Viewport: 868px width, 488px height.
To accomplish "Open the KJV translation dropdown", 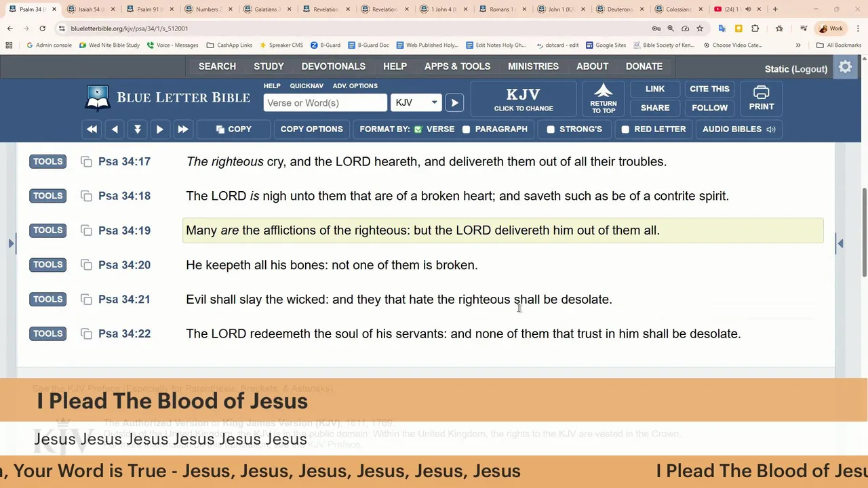I will (x=416, y=102).
